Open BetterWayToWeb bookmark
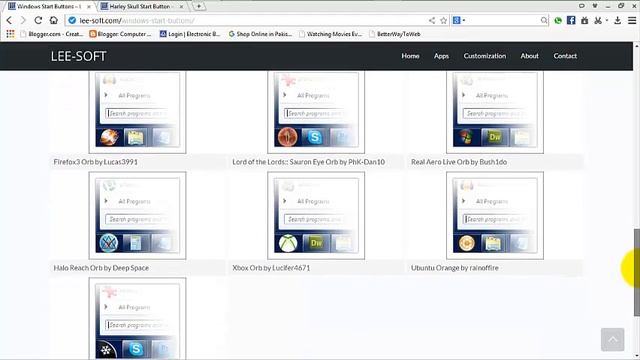Screen dimensions: 640x360 tap(394, 34)
